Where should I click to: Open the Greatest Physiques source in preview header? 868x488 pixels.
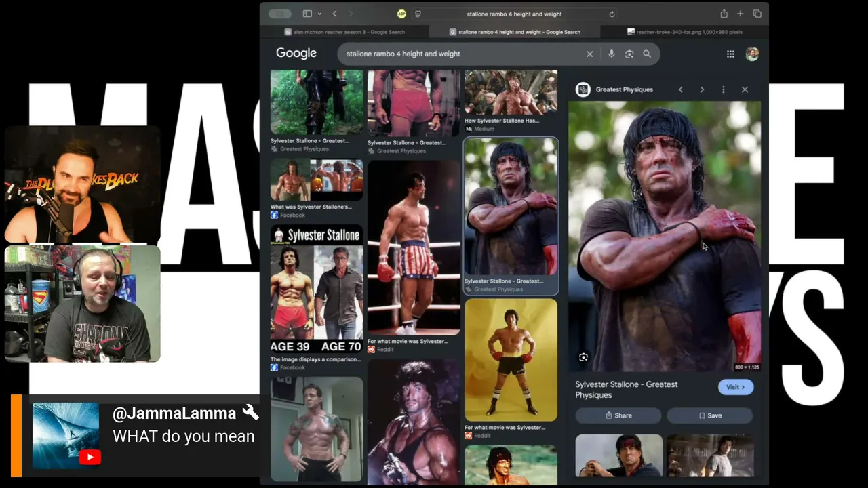[614, 89]
